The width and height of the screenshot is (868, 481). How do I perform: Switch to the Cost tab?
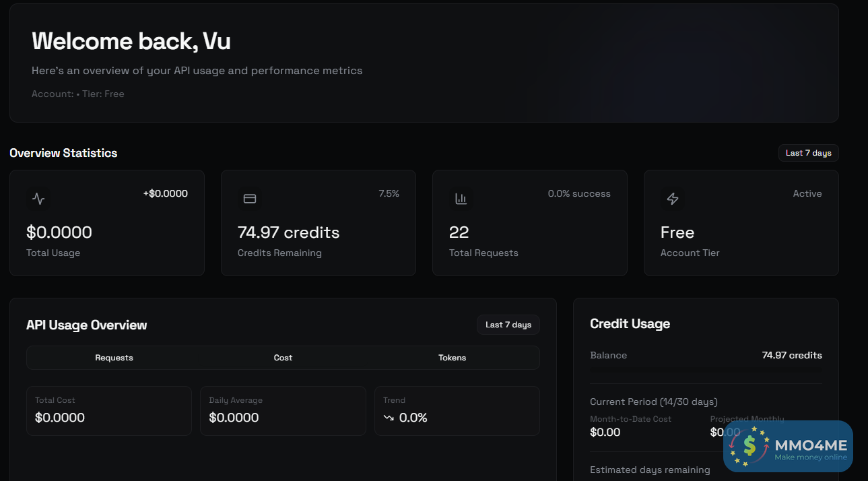(x=283, y=358)
